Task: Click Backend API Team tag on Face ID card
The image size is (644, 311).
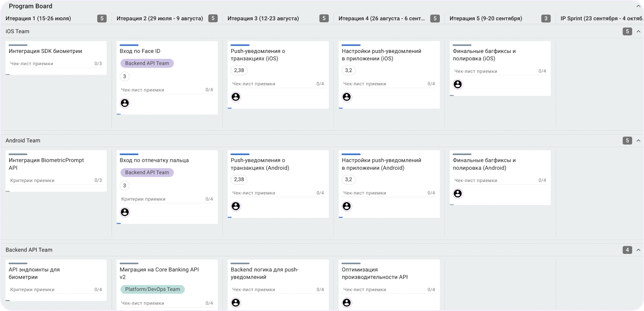Action: tap(147, 63)
